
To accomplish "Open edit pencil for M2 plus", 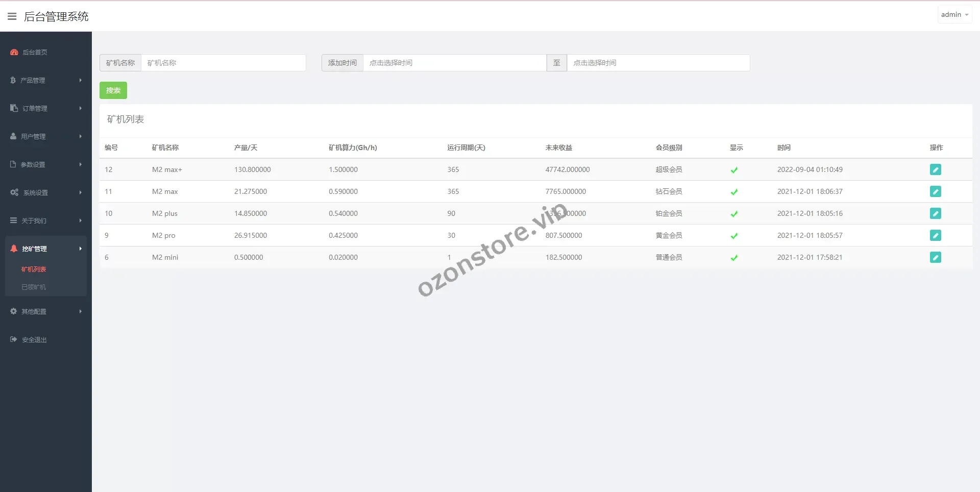I will 935,213.
